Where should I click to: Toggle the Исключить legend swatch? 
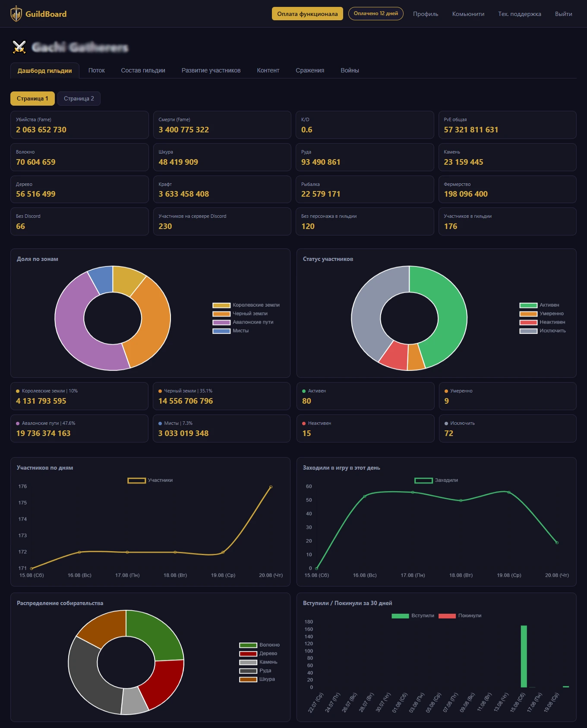click(528, 331)
